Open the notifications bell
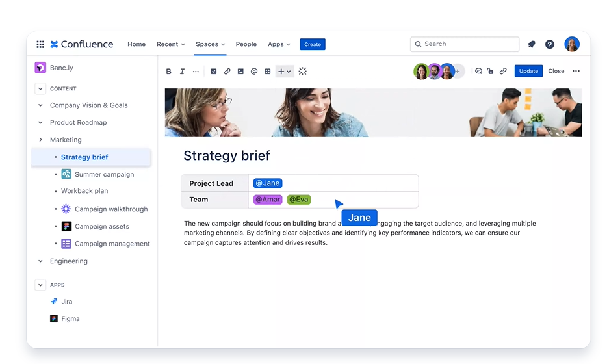Screen dimensions: 607x364 click(x=532, y=44)
